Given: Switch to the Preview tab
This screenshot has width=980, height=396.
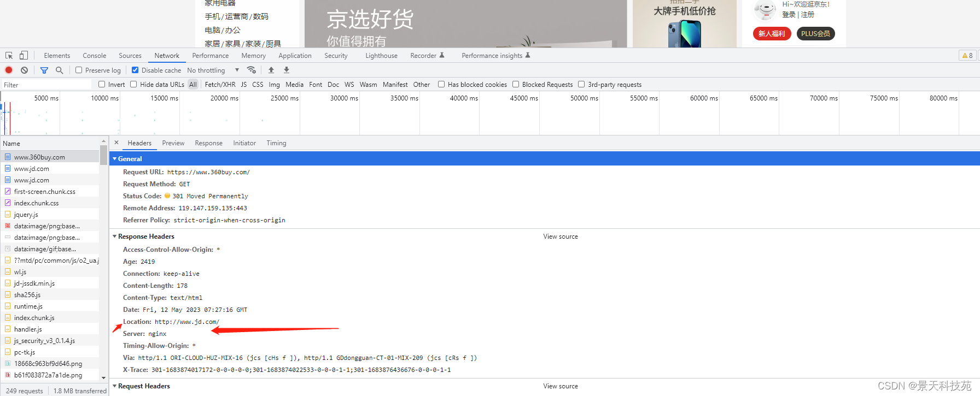Looking at the screenshot, I should [x=173, y=143].
